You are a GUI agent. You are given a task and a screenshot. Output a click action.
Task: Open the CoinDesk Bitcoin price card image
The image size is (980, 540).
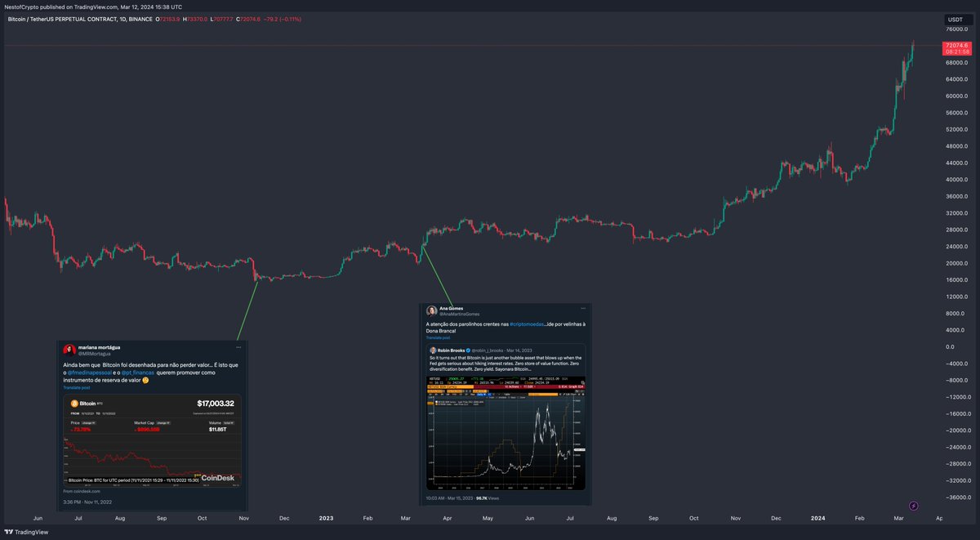(x=152, y=440)
